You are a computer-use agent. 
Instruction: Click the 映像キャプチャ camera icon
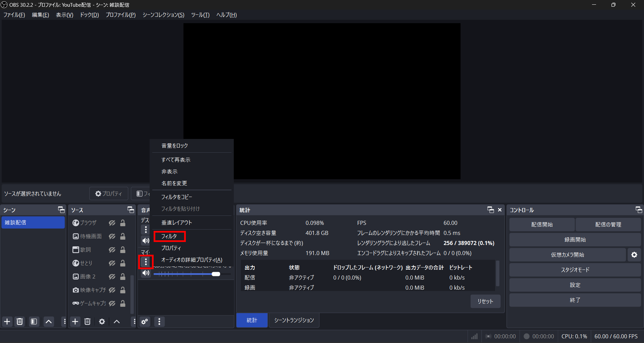[x=76, y=290]
